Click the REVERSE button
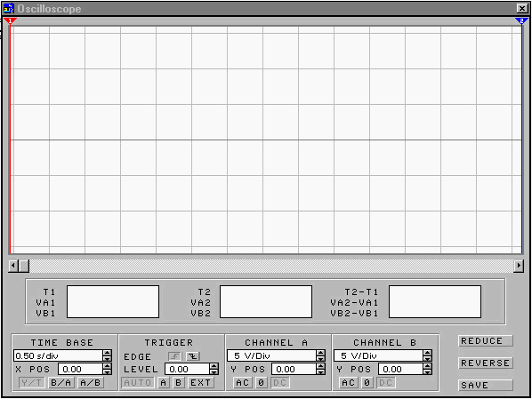Screen dimensions: 532x399 pos(486,363)
